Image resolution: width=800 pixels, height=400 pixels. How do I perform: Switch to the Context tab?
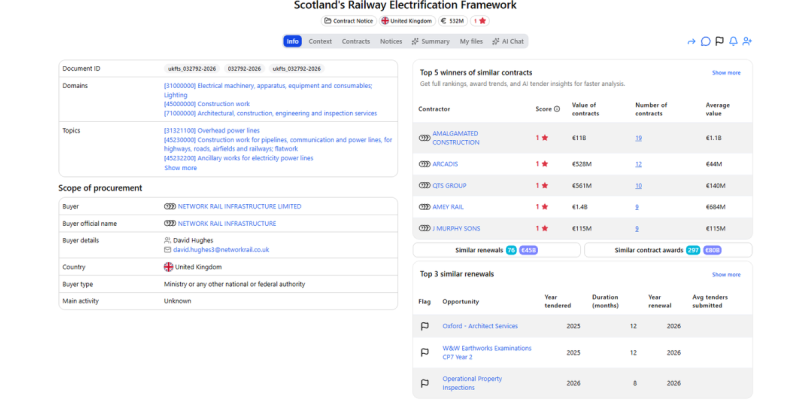click(x=320, y=41)
